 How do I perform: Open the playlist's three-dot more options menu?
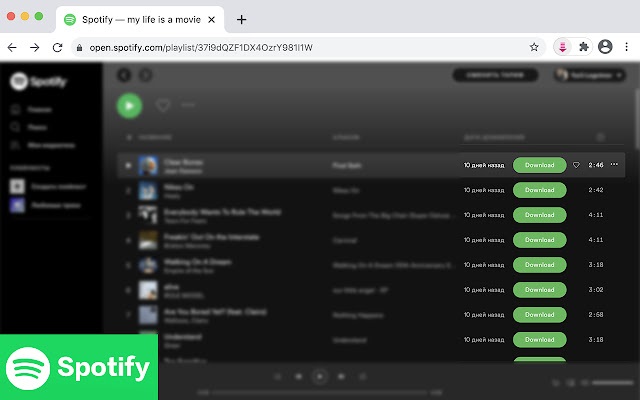tap(188, 105)
